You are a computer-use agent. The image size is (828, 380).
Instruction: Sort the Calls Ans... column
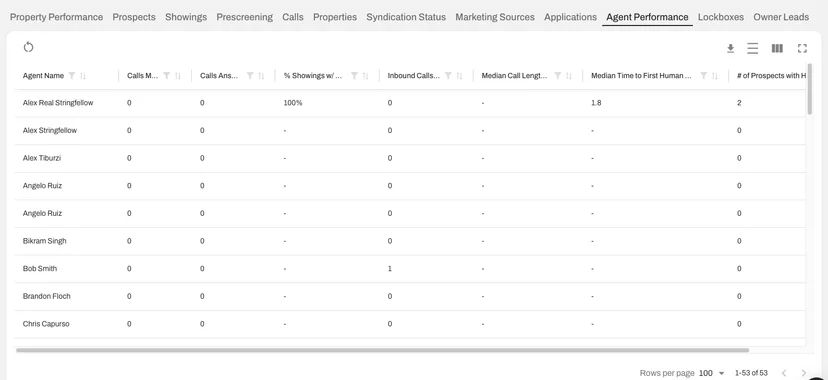[261, 76]
